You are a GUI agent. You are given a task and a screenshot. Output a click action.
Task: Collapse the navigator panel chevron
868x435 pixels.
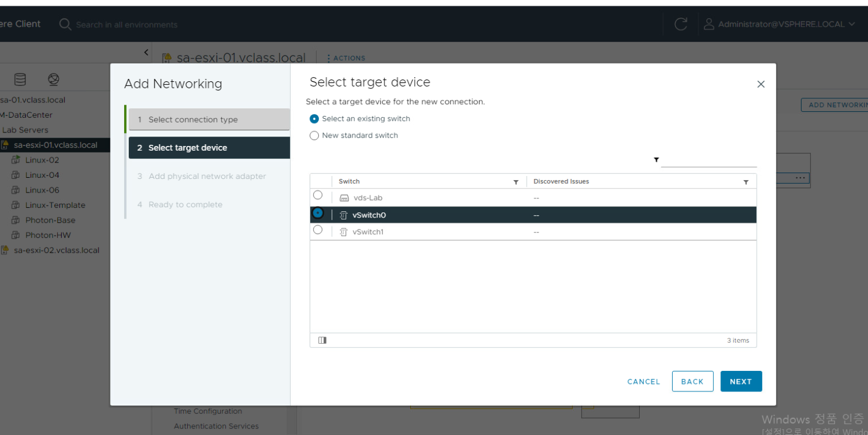click(x=147, y=52)
